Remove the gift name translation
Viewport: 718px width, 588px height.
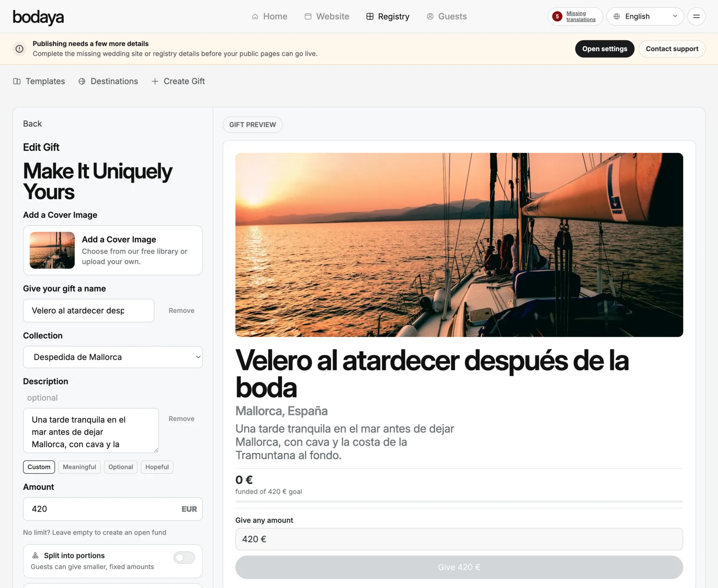(x=182, y=311)
